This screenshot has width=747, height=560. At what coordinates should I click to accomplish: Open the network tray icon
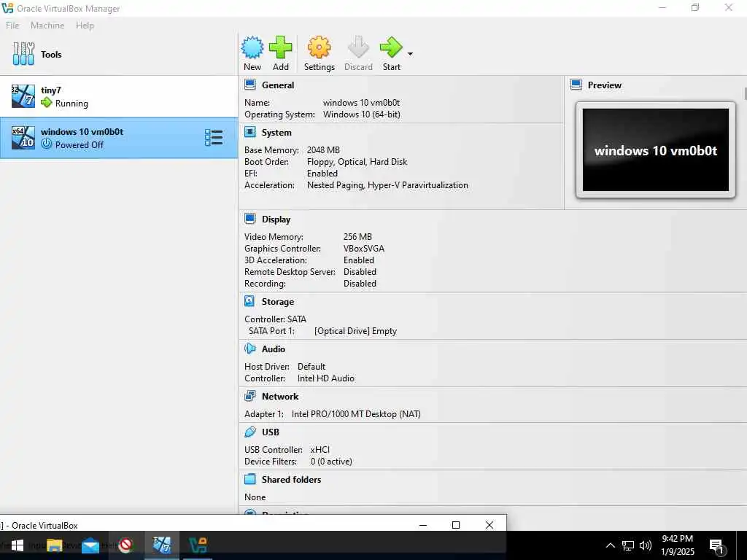coord(628,545)
